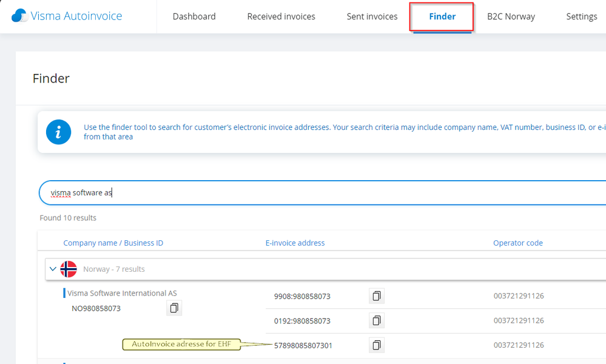The width and height of the screenshot is (606, 364).
Task: Click the Visma Autoinvoice cloud logo icon
Action: coord(19,15)
